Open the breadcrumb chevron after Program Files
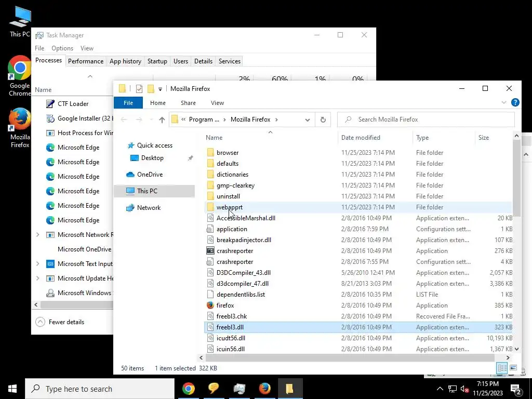The image size is (532, 399). click(x=224, y=119)
